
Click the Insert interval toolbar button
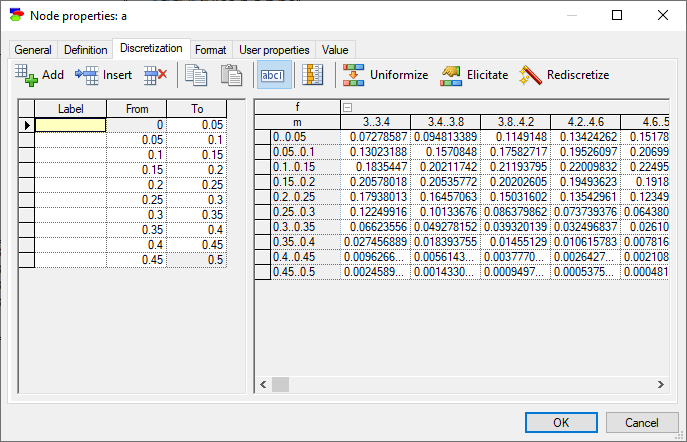tap(103, 75)
